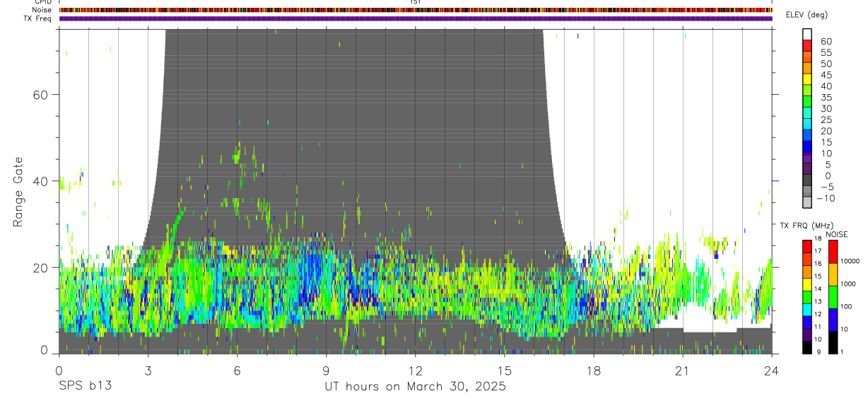This screenshot has height=401, width=868.
Task: Click the orange 45–50 segment of ELEV colorbar
Action: (807, 68)
